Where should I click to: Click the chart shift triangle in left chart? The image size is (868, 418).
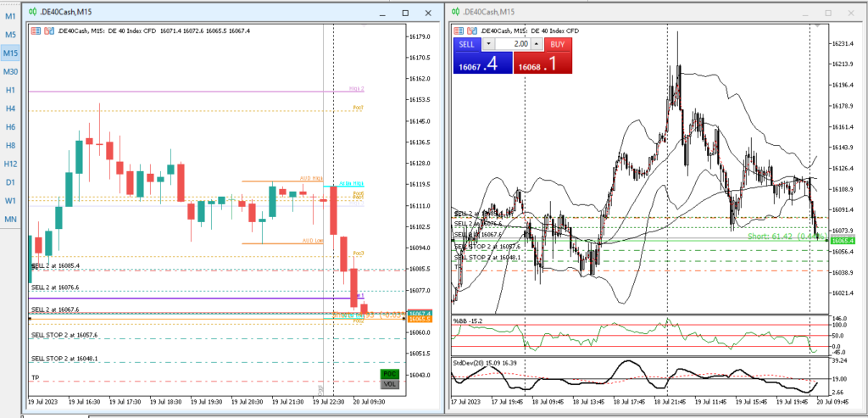pos(363,25)
